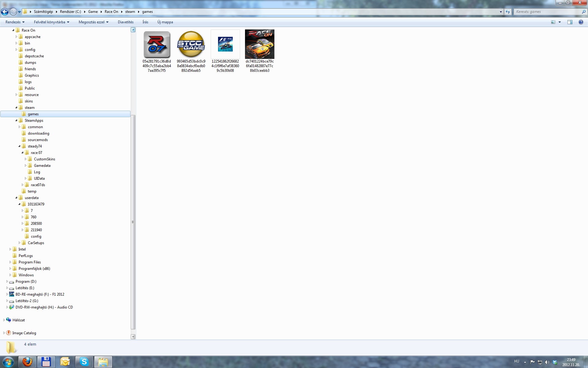Expand the common folder
588x368 pixels.
click(19, 127)
